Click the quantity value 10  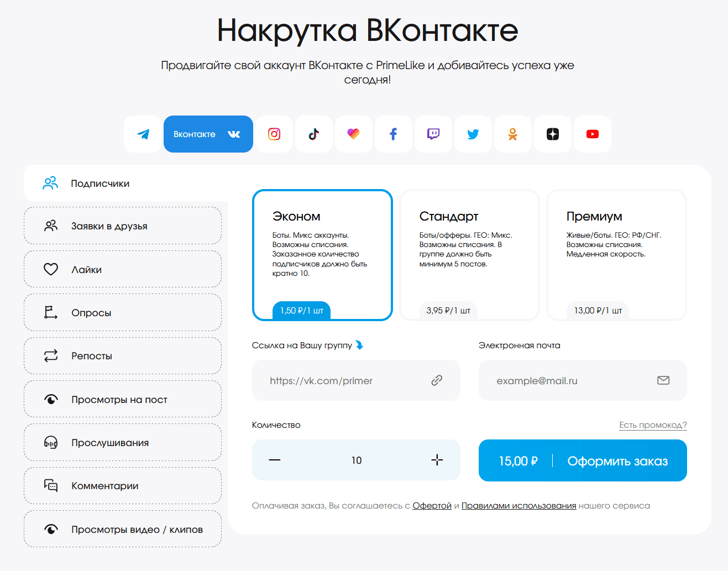357,460
